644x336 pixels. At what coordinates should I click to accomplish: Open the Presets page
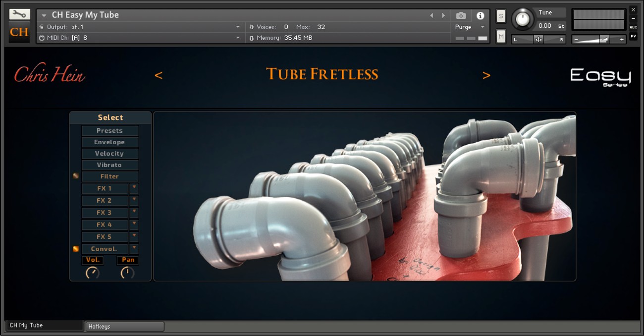[x=110, y=131]
